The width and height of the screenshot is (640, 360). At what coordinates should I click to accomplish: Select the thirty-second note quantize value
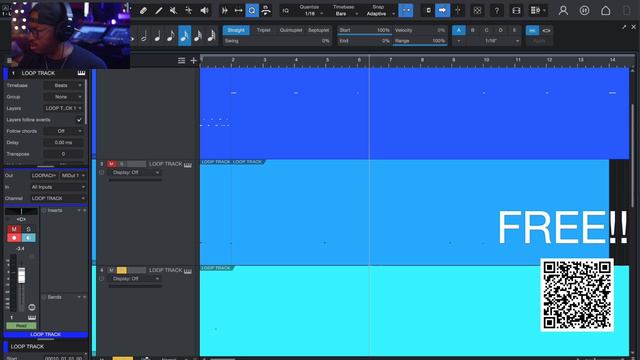tap(198, 36)
